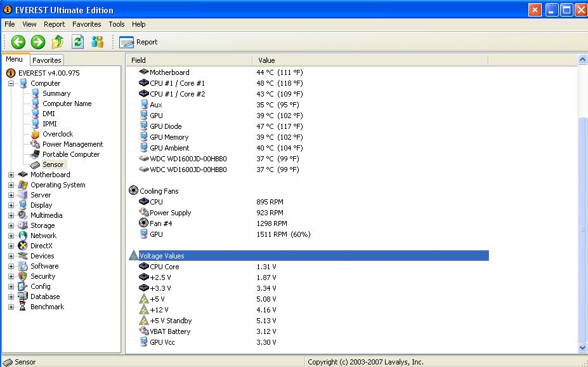The image size is (588, 367).
Task: Open the File menu
Action: tap(10, 24)
